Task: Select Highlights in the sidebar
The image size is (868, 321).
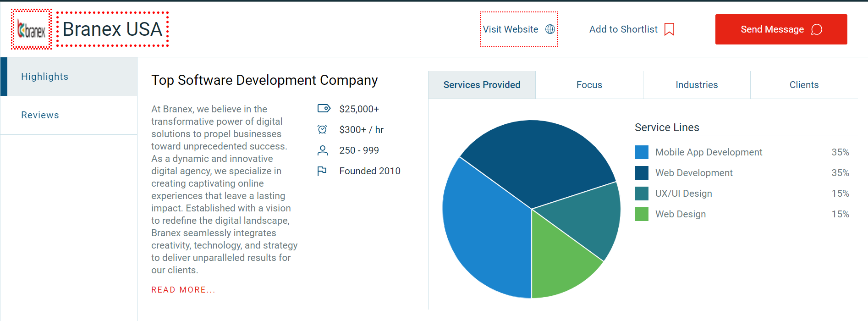Action: point(69,77)
